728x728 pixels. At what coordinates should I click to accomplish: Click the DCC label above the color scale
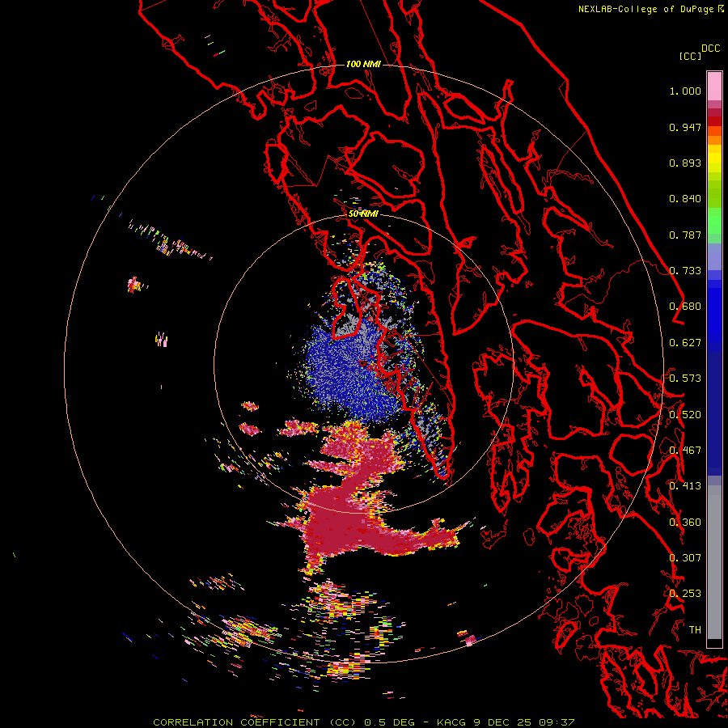(x=711, y=49)
